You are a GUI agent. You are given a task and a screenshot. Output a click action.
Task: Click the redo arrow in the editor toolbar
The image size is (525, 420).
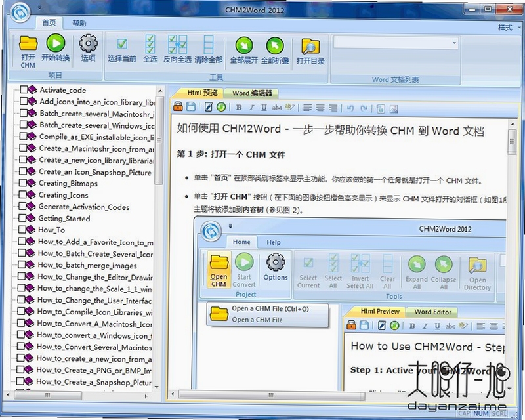pyautogui.click(x=364, y=108)
